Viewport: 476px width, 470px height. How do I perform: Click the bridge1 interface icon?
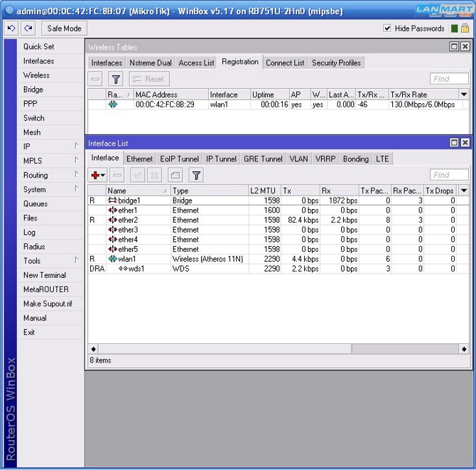click(x=112, y=201)
